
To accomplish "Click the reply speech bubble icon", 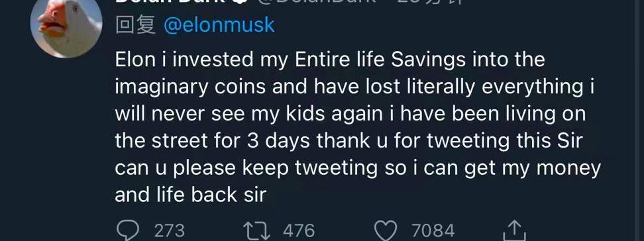I will pyautogui.click(x=128, y=230).
